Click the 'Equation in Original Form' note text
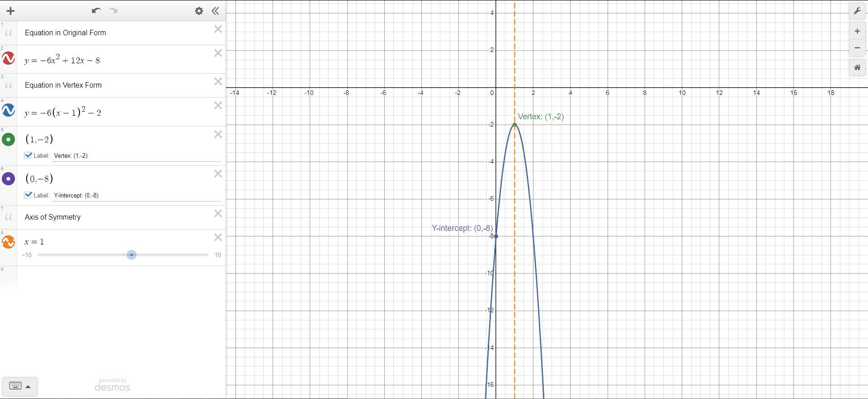The image size is (868, 399). coord(66,33)
